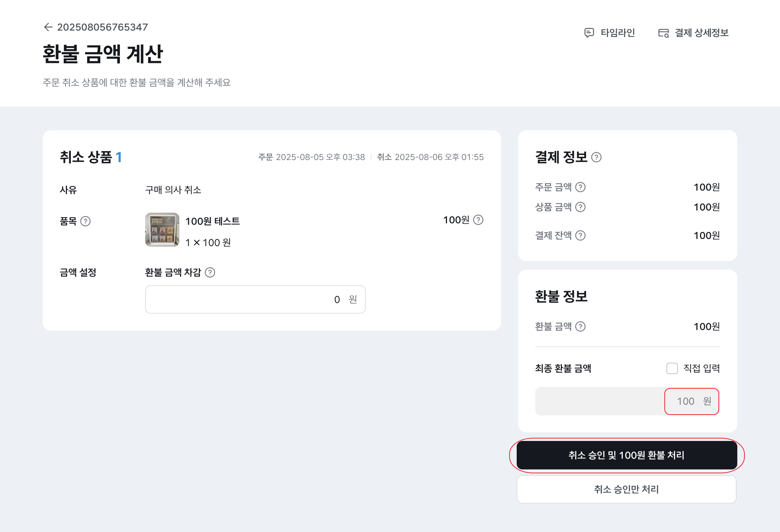Click 취소 승인만 처리 button

[627, 489]
